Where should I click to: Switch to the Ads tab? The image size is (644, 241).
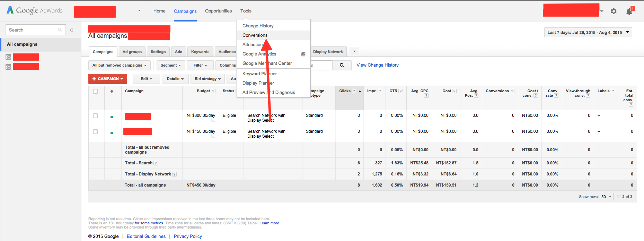[178, 52]
